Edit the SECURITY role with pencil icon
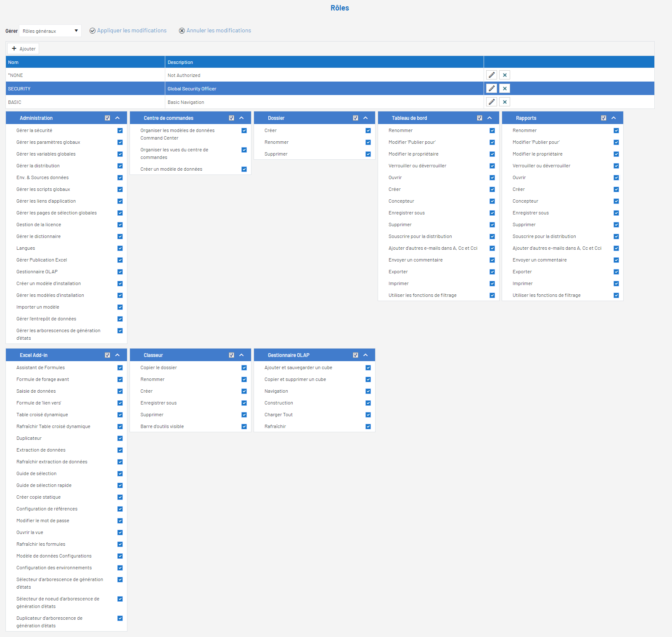Viewport: 672px width, 637px height. [x=492, y=88]
